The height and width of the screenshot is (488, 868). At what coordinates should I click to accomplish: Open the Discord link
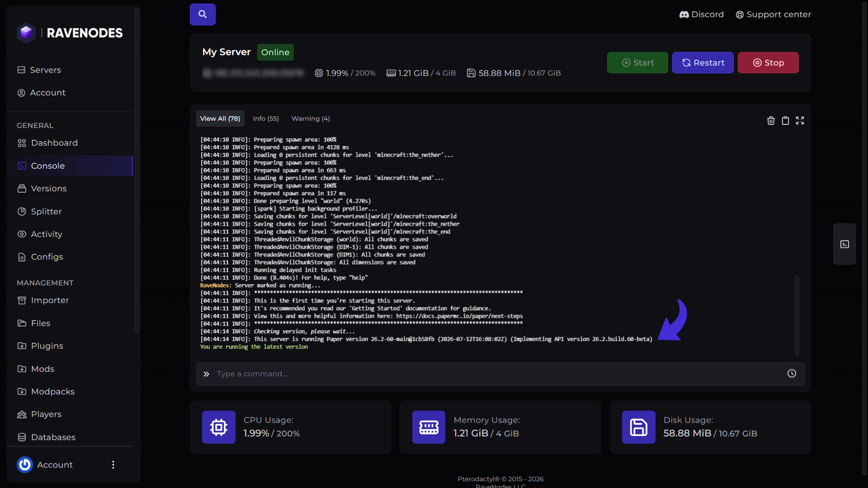702,14
